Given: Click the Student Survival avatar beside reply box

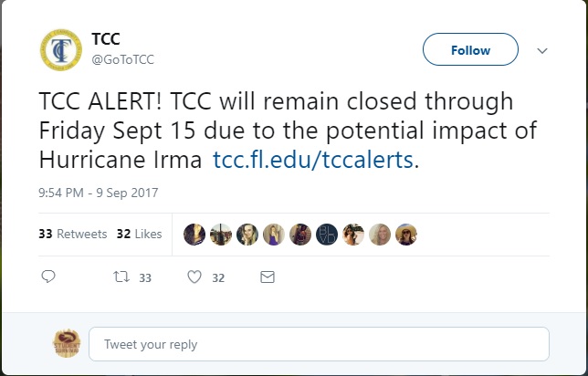Looking at the screenshot, I should point(67,343).
